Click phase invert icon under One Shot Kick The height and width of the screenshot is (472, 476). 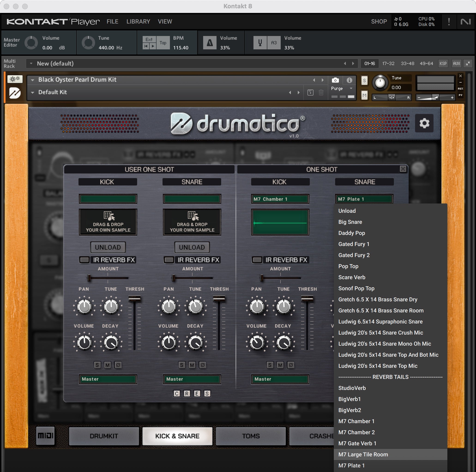[290, 365]
